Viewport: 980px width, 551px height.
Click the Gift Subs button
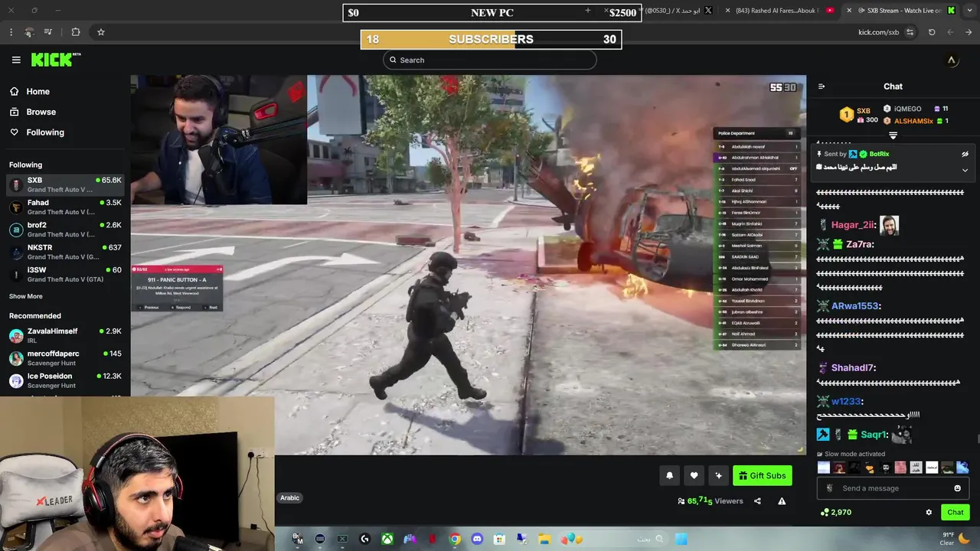click(763, 476)
